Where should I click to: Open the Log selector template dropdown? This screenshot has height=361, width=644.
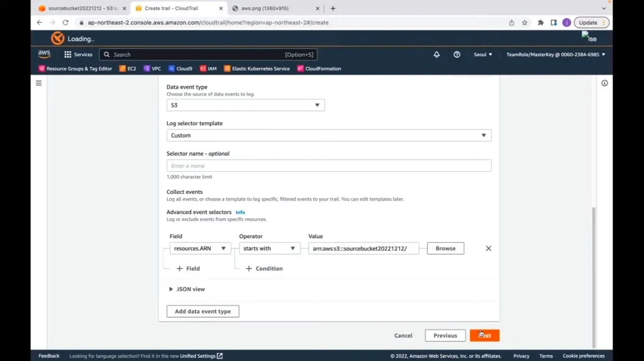[x=329, y=136]
